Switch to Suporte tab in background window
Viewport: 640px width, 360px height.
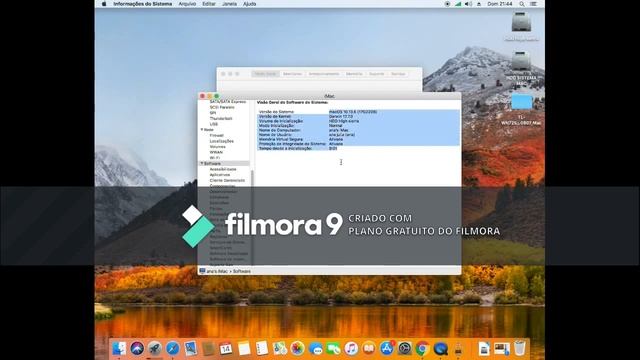point(376,74)
